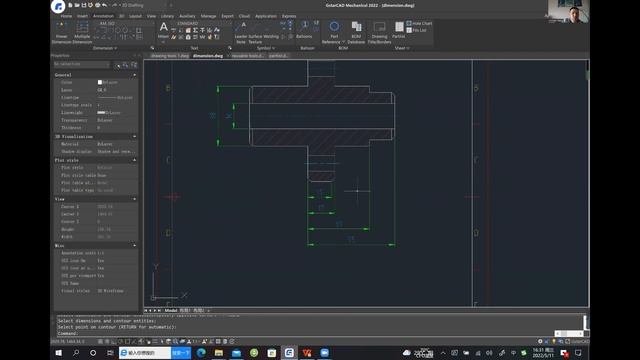Open the BOM Database tool
This screenshot has height=360, width=640.
pyautogui.click(x=356, y=33)
